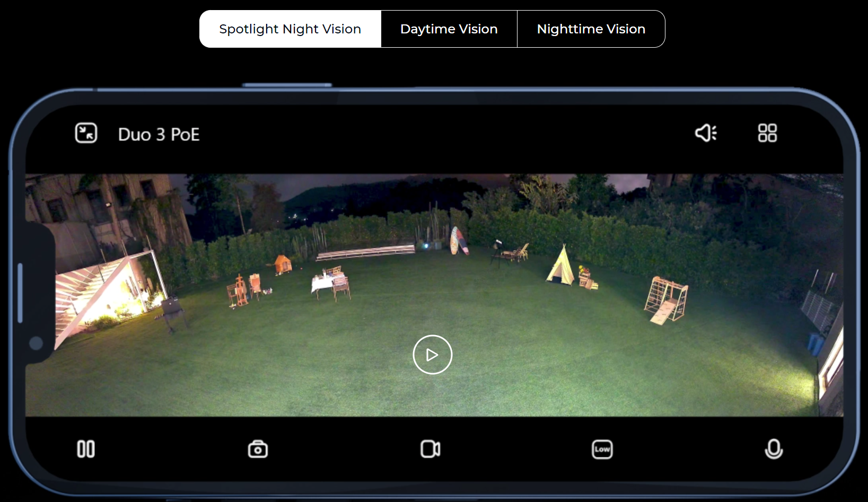Click the Duo 3 PoE camera title
The height and width of the screenshot is (502, 868).
[159, 135]
